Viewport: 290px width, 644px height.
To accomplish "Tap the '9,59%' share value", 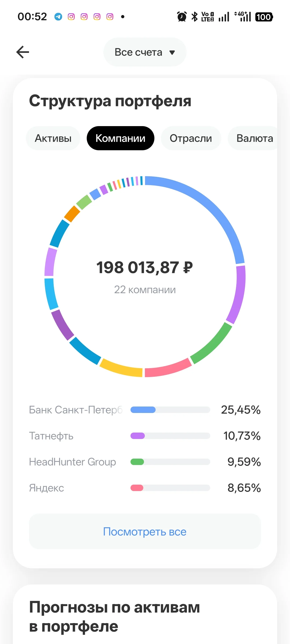I will tap(244, 462).
